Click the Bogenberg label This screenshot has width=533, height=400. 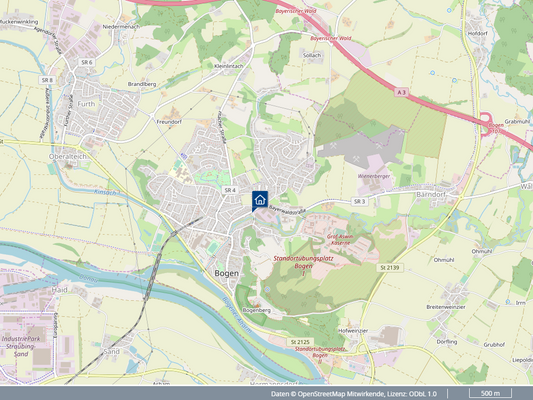(257, 310)
